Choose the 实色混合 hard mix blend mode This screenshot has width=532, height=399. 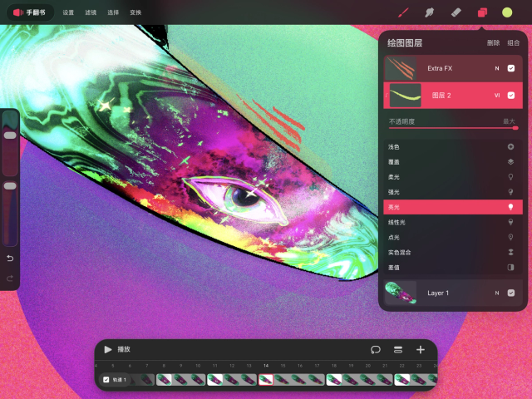(x=453, y=252)
